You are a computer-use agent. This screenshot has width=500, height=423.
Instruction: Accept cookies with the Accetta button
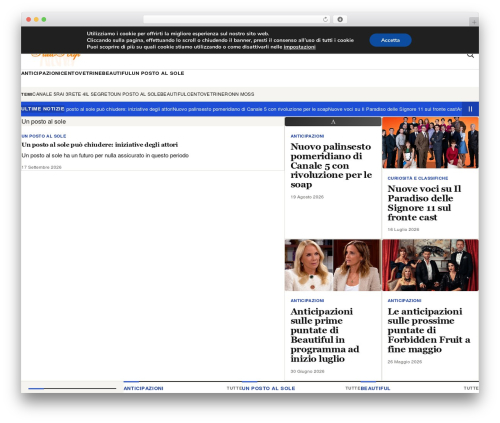[x=390, y=40]
